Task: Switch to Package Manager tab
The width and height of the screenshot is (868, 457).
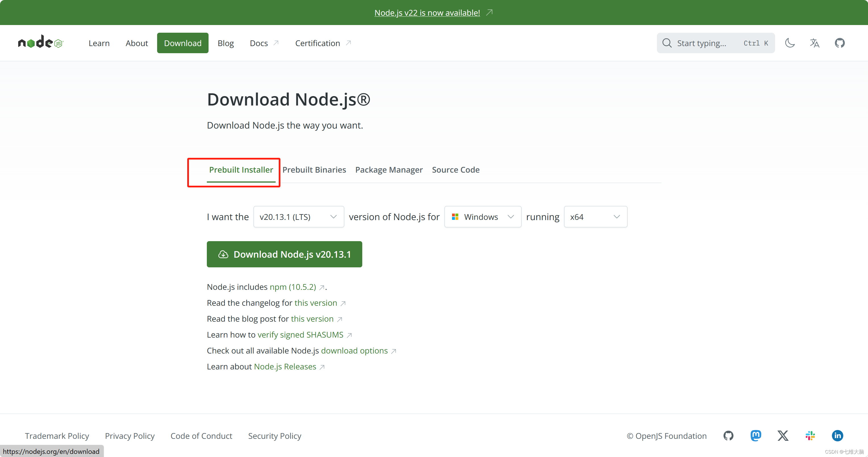Action: click(389, 170)
